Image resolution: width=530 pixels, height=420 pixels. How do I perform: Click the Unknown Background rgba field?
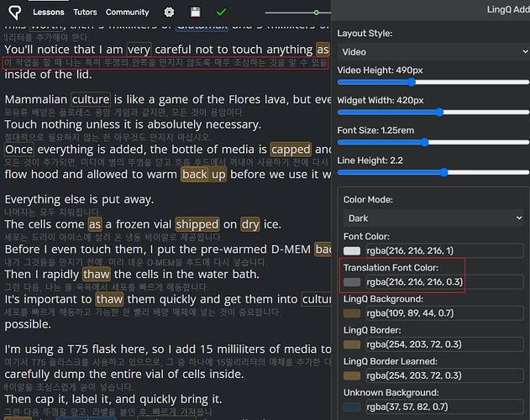[x=445, y=407]
